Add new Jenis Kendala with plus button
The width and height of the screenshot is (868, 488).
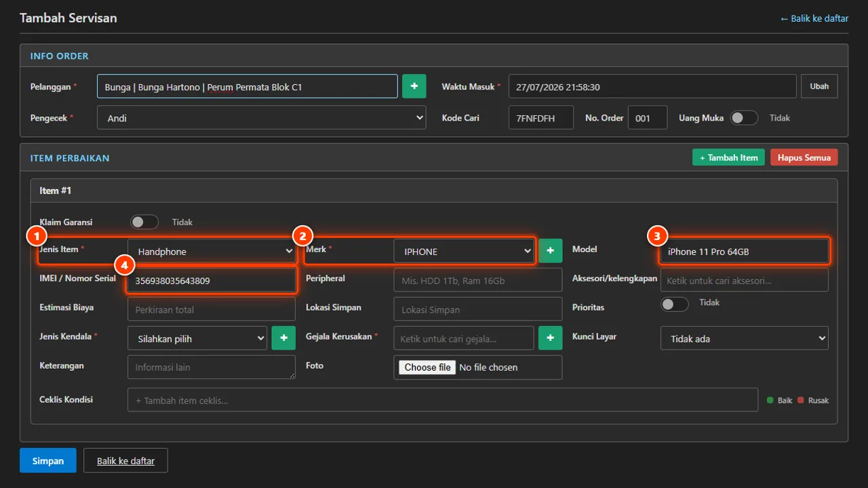point(283,338)
